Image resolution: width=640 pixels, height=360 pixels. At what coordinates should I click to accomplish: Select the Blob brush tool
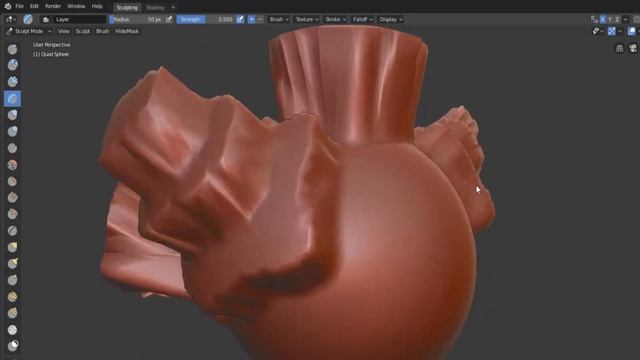click(12, 131)
